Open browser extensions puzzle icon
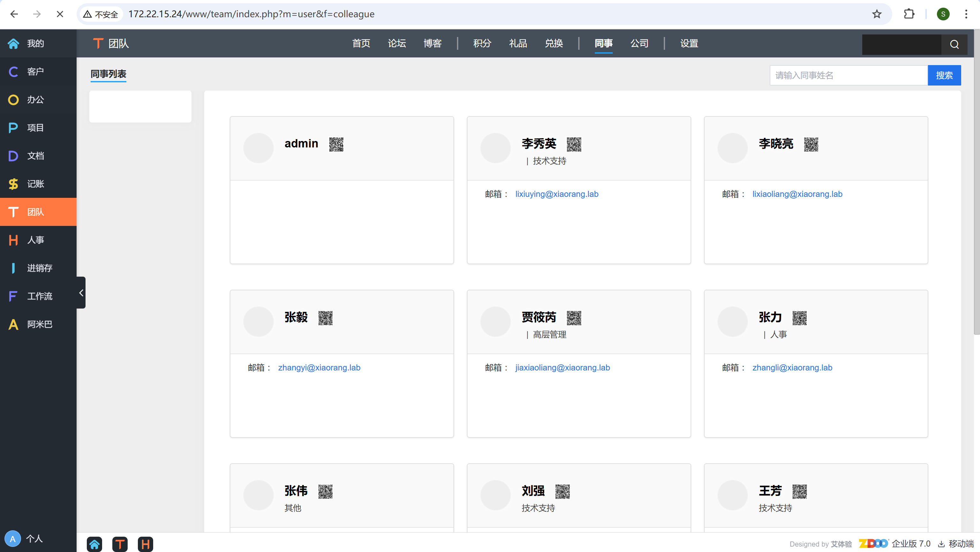 click(909, 14)
